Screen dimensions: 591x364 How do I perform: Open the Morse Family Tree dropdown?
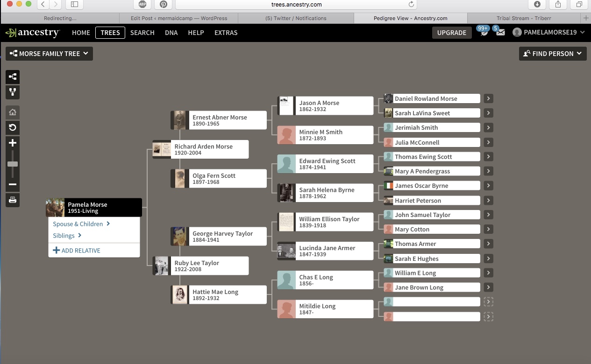pyautogui.click(x=49, y=54)
